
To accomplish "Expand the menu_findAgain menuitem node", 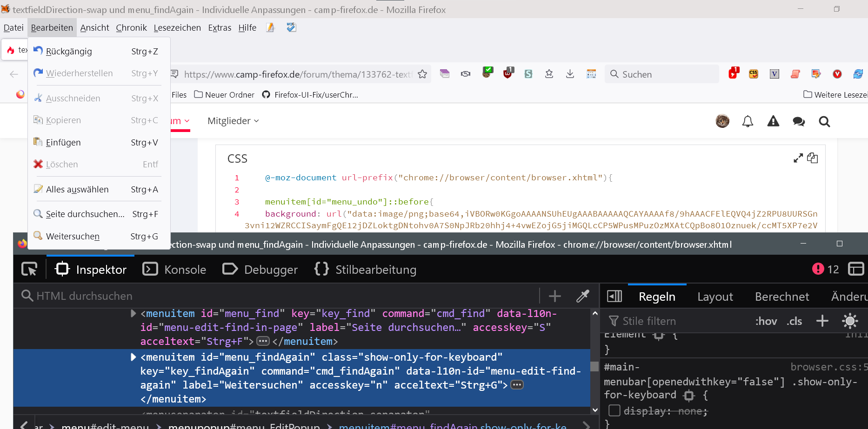I will 133,357.
